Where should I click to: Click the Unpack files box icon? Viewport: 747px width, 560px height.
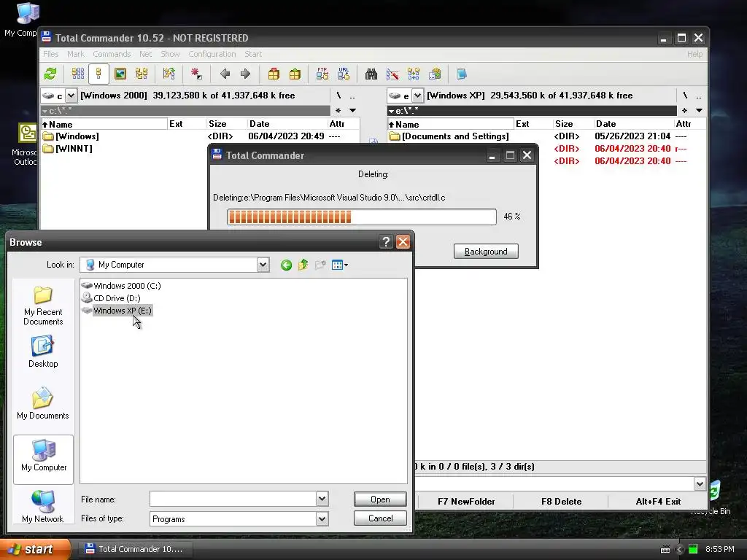pyautogui.click(x=295, y=74)
